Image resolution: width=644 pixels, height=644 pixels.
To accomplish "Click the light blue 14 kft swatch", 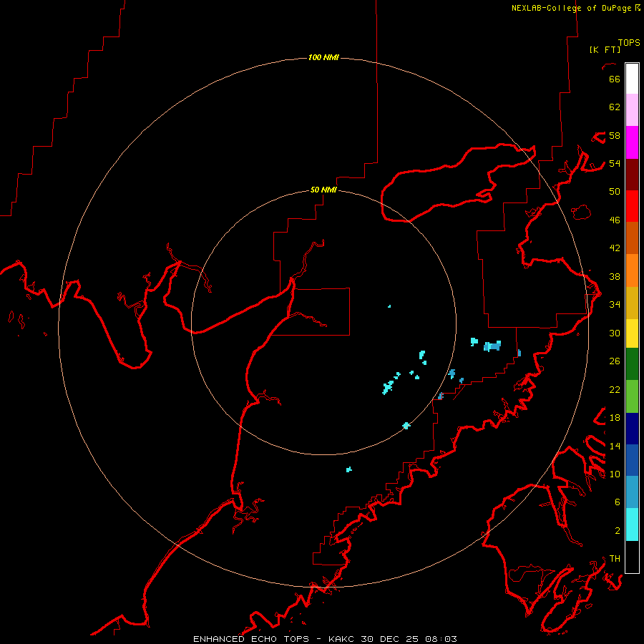I will (x=632, y=492).
